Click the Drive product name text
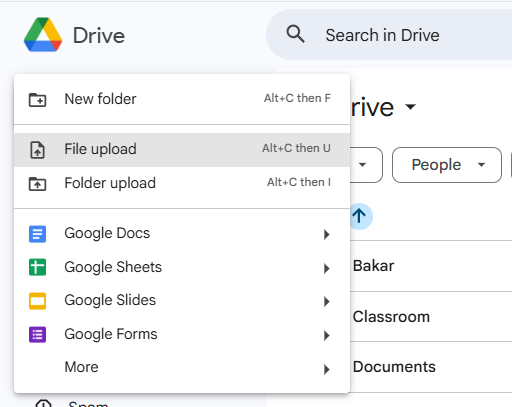512x407 pixels. 99,35
